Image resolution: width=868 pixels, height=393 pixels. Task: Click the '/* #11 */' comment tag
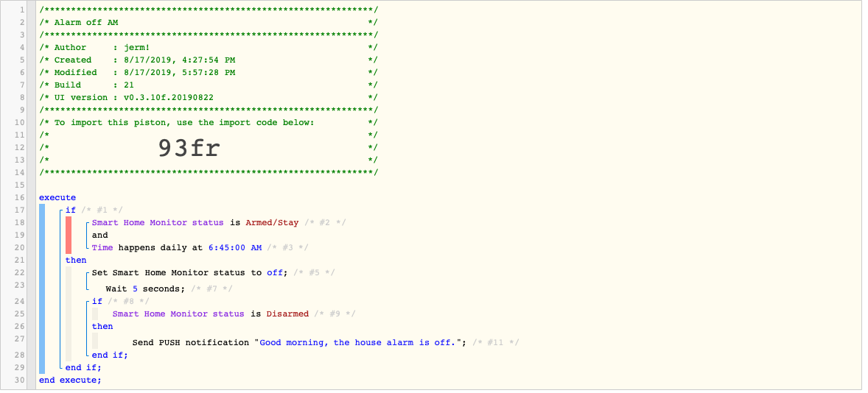[x=495, y=343]
